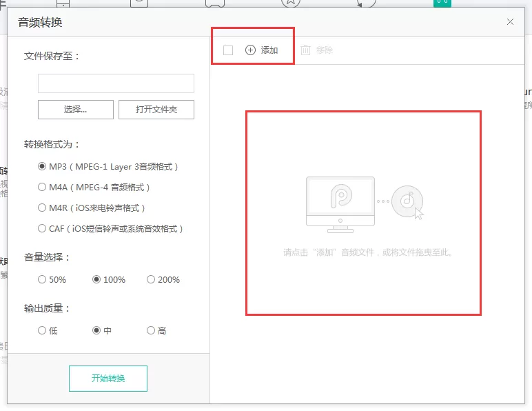
Task: Tick the select-all checkbox beside 添加
Action: [228, 50]
